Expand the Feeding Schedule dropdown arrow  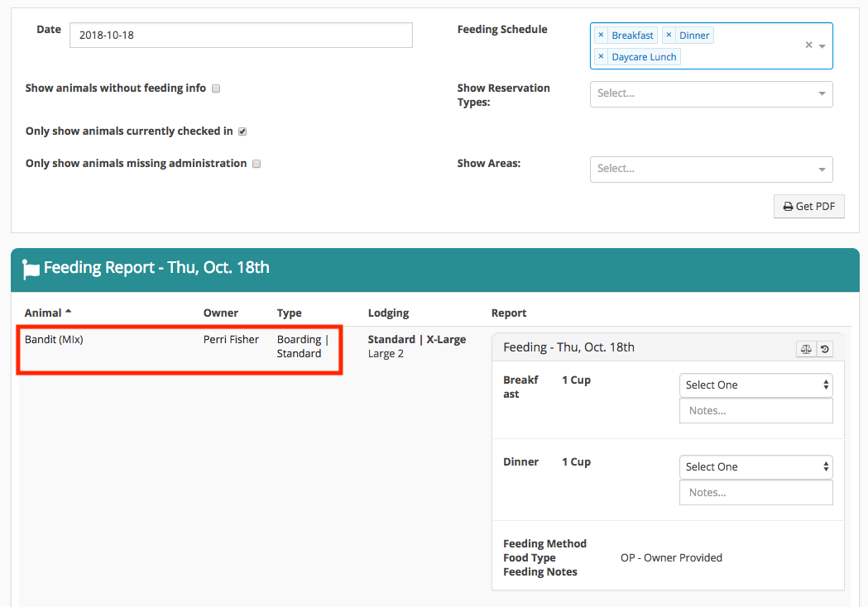pos(822,46)
